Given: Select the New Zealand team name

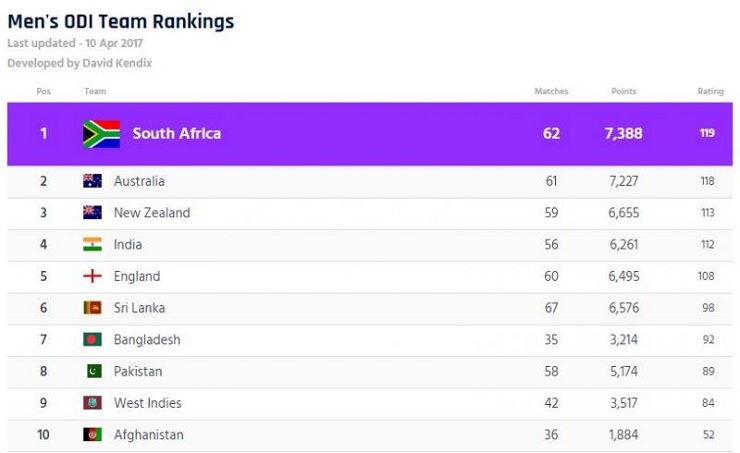Looking at the screenshot, I should pos(152,213).
